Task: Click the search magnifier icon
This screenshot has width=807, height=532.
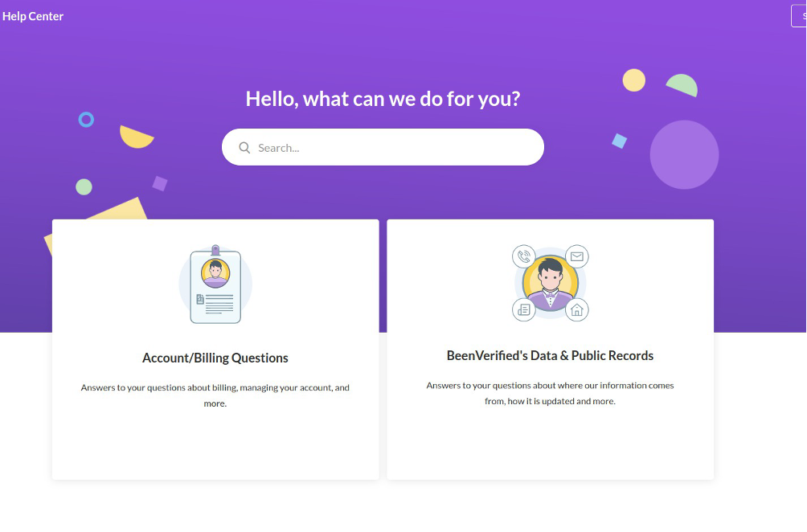Action: [x=244, y=148]
